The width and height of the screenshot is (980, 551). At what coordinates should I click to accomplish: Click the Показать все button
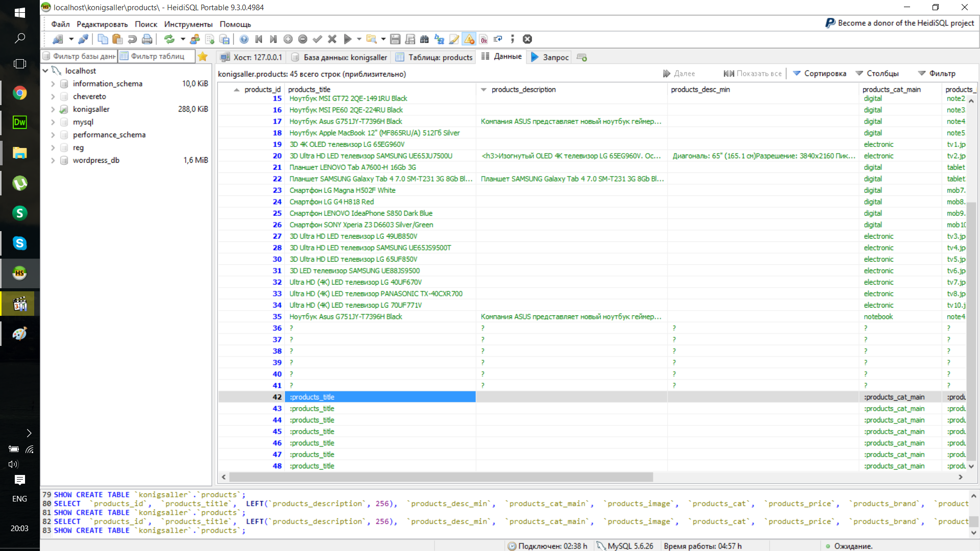[752, 73]
